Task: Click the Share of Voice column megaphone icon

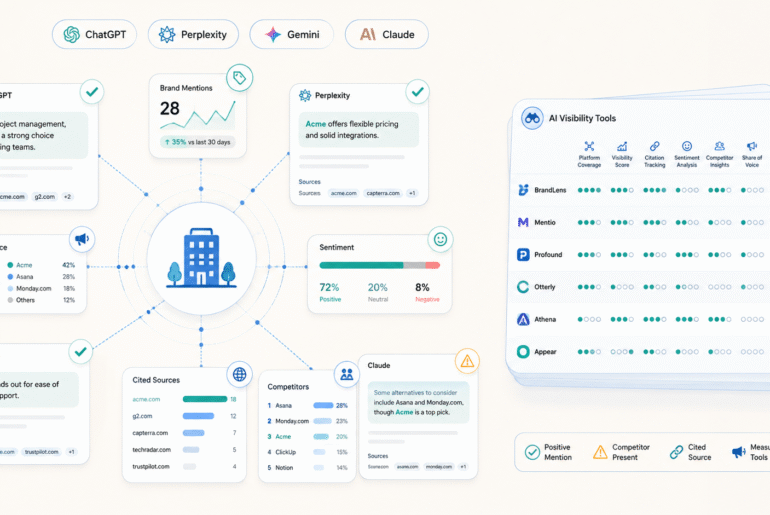Action: (752, 146)
